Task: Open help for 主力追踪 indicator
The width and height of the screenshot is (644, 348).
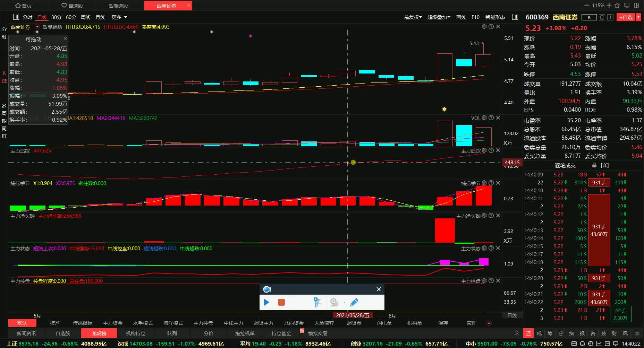Action: [491, 150]
